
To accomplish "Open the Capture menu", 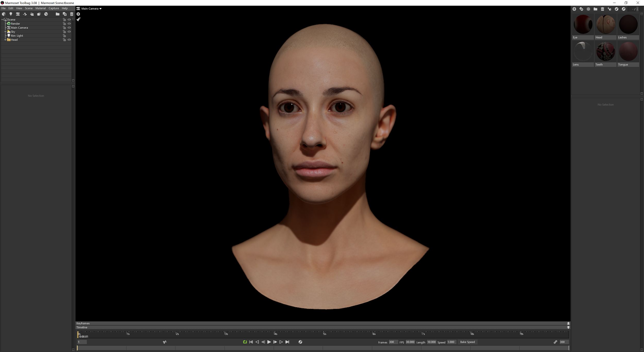I will [54, 8].
